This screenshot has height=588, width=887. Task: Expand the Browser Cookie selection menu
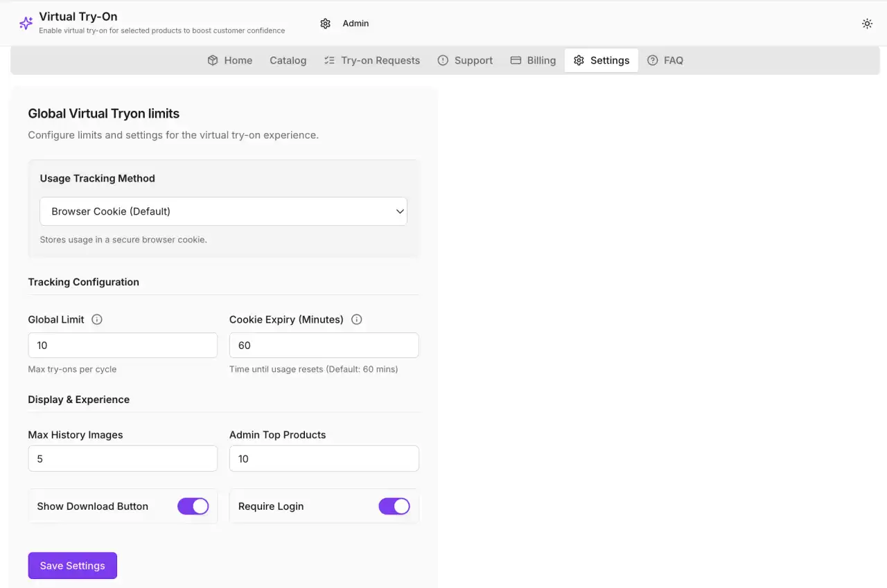pos(223,211)
